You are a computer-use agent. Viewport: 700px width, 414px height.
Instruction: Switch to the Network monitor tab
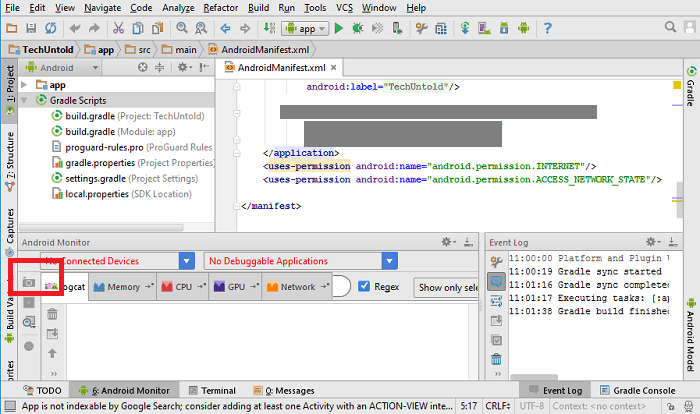(297, 287)
